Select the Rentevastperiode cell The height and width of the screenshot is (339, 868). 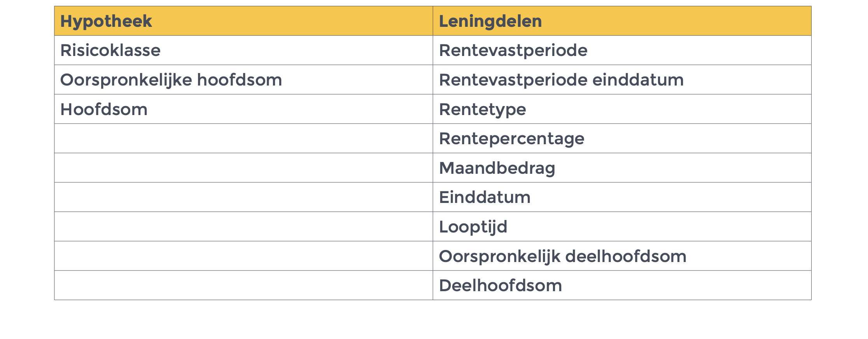[622, 51]
